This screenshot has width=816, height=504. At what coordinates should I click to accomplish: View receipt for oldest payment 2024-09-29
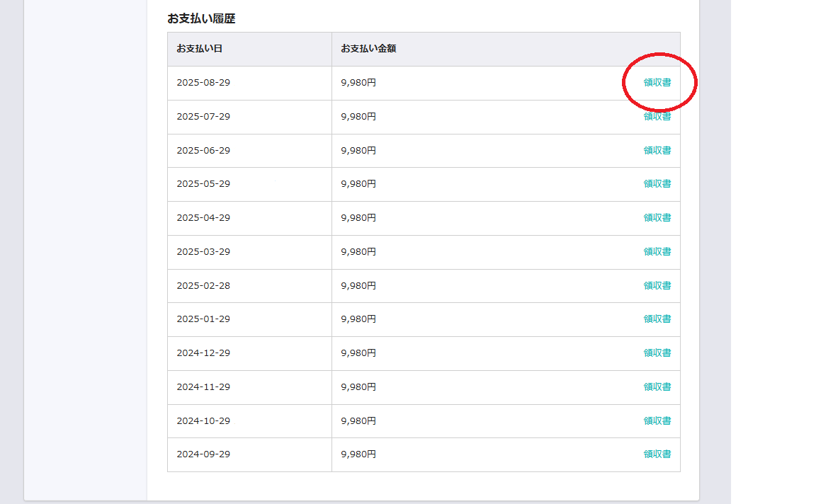point(657,454)
